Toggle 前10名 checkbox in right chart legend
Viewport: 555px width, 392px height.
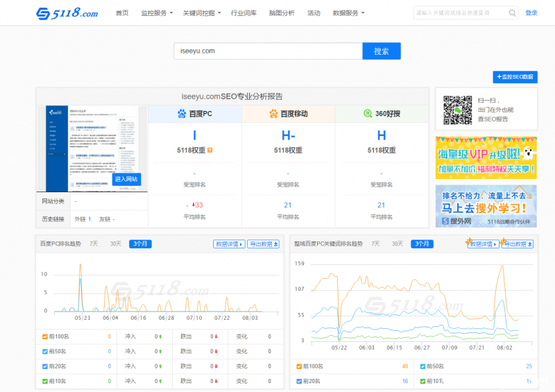(x=422, y=382)
